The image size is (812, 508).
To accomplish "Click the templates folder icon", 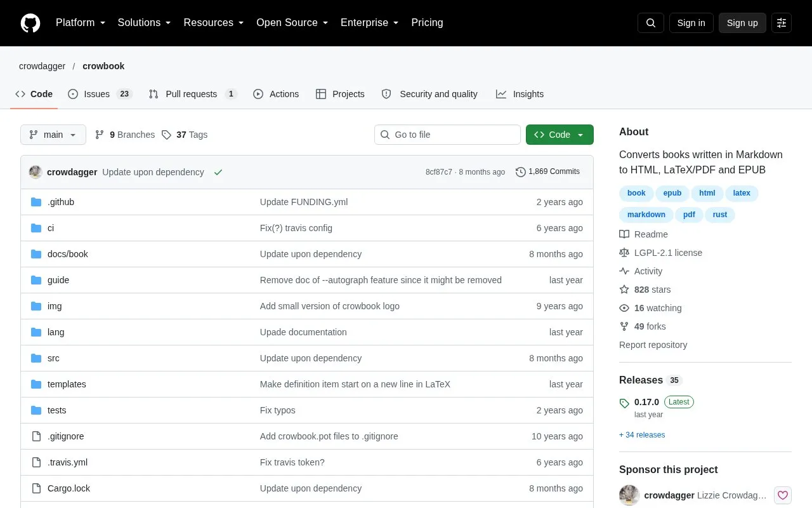I will click(36, 384).
